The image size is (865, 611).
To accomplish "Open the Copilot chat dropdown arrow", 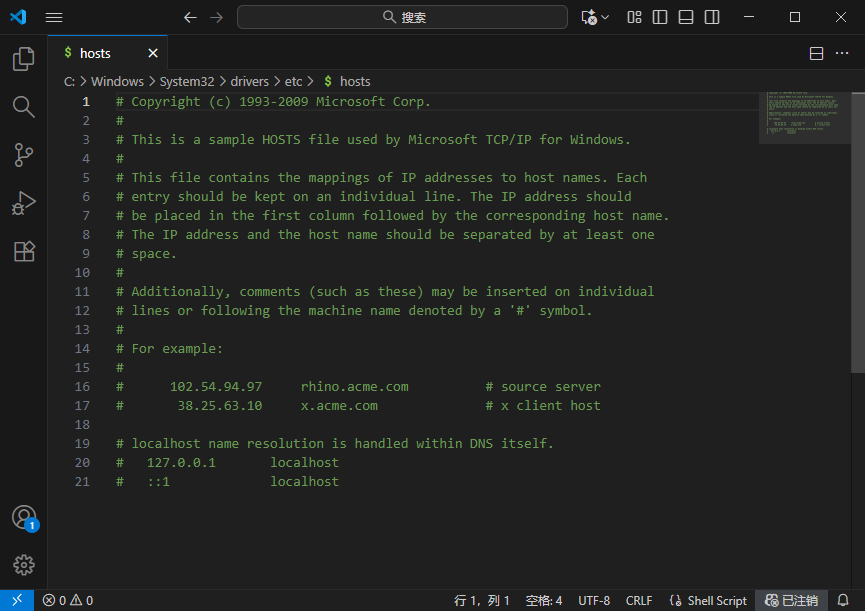I will coord(605,18).
